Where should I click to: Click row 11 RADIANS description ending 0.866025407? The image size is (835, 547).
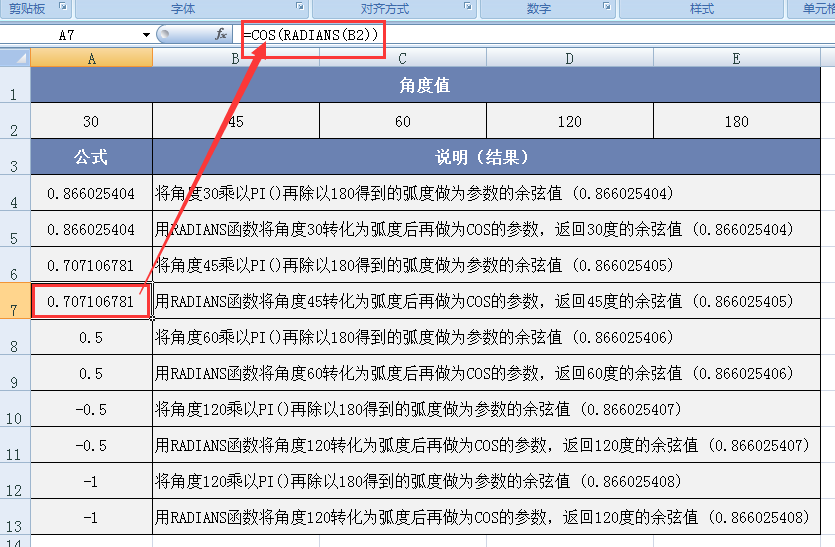(486, 445)
